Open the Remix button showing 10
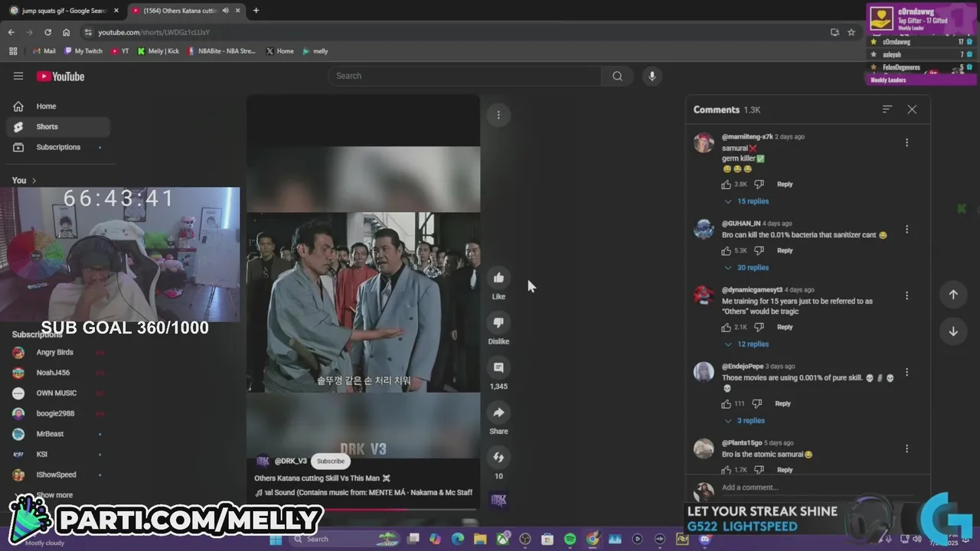The height and width of the screenshot is (551, 980). pos(498,458)
